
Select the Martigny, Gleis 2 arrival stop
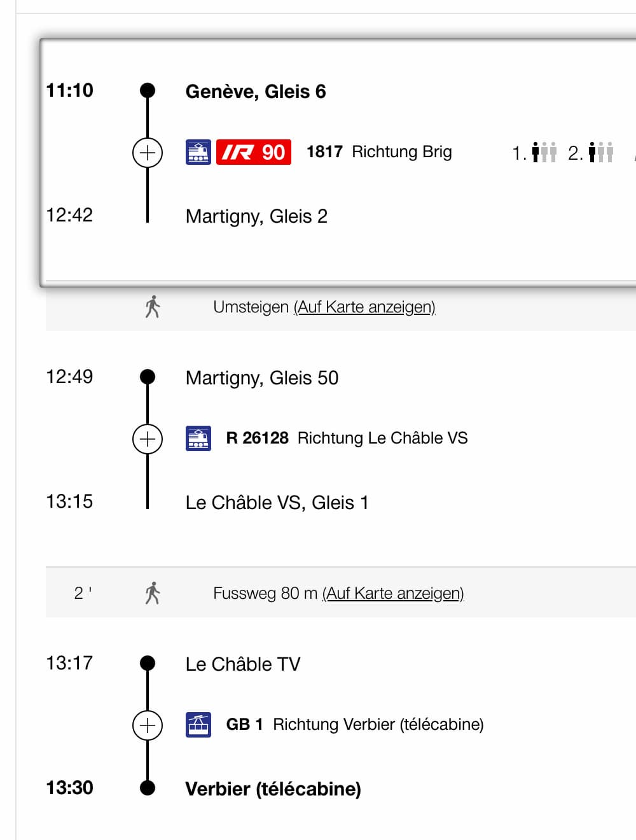(x=256, y=216)
